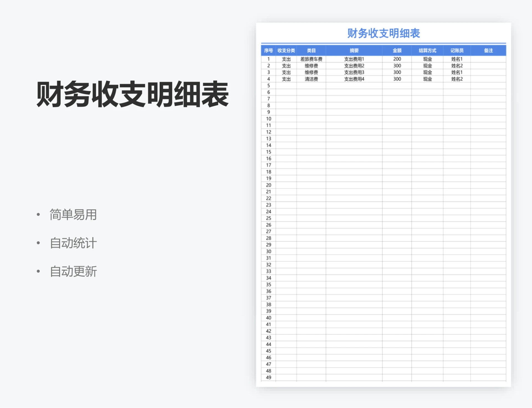The width and height of the screenshot is (532, 408).
Task: Select the 记账员 column header
Action: (x=457, y=50)
